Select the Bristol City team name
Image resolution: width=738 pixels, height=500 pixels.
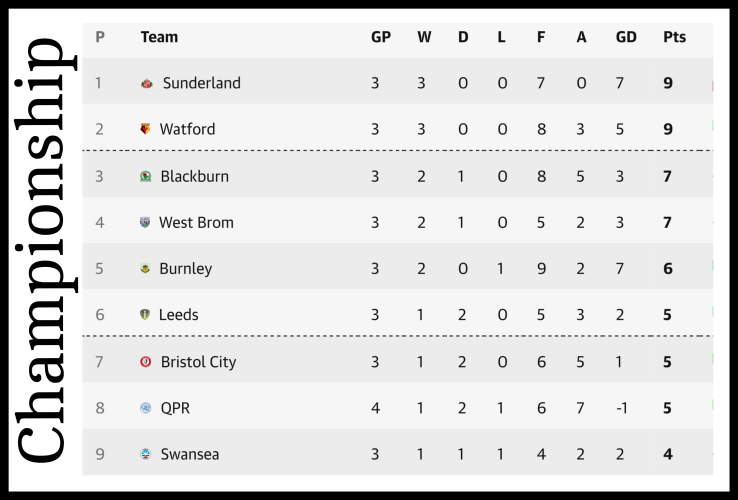coord(198,361)
